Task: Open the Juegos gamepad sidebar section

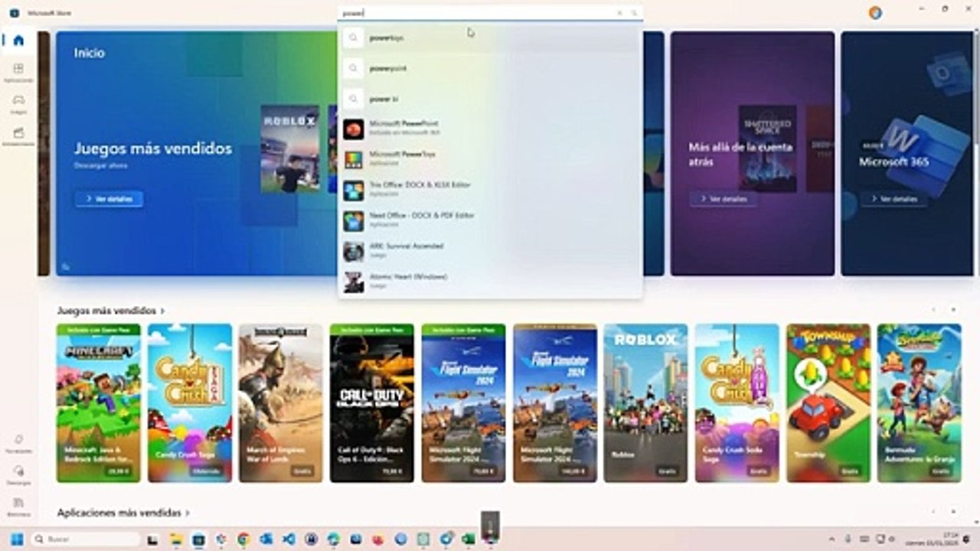Action: [18, 104]
